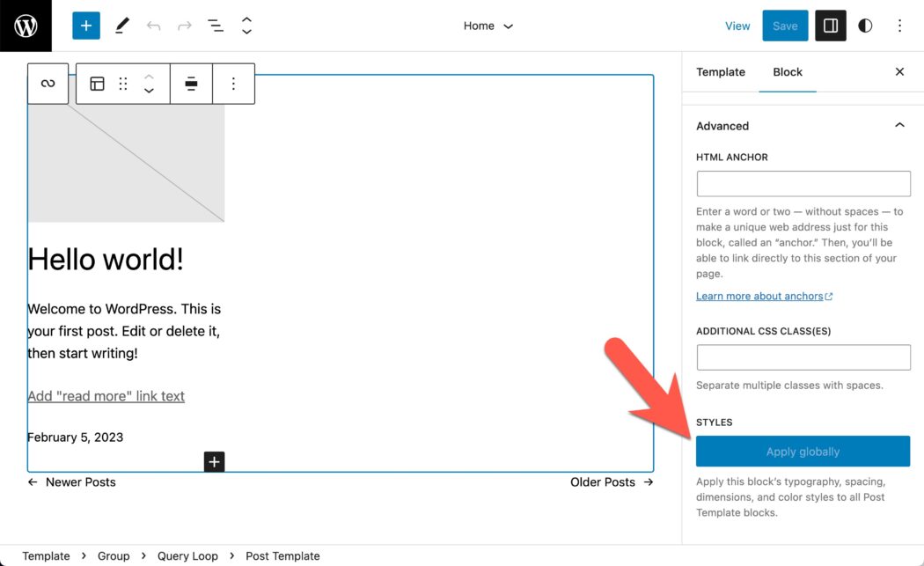
Task: Save the template changes
Action: [785, 26]
